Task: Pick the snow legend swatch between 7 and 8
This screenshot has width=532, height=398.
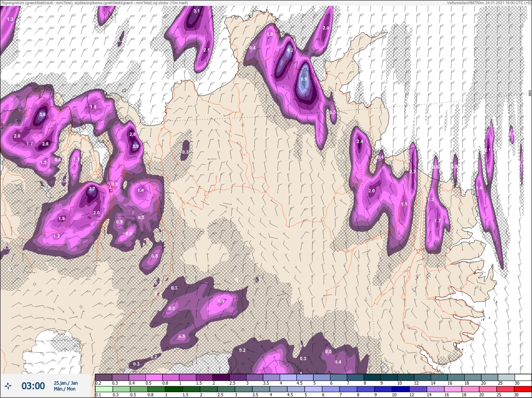Action: click(x=356, y=377)
